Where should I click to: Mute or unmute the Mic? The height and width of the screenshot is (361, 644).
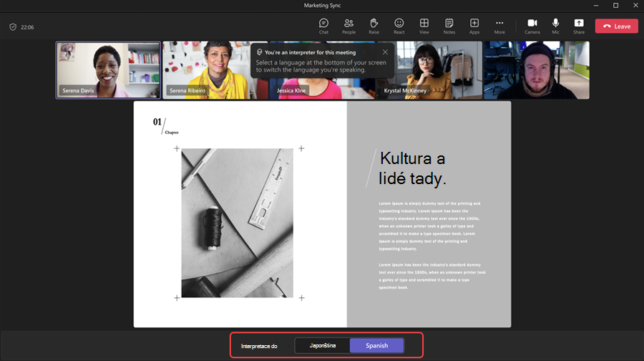pyautogui.click(x=555, y=27)
